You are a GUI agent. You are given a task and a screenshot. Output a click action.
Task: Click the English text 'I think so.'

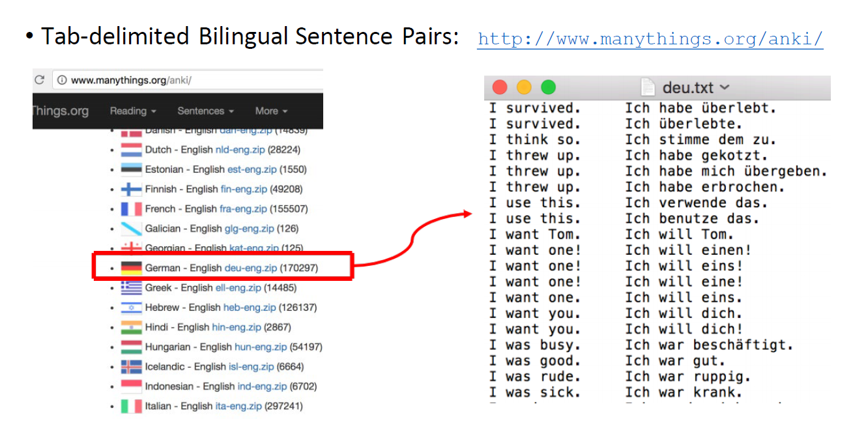pyautogui.click(x=535, y=139)
